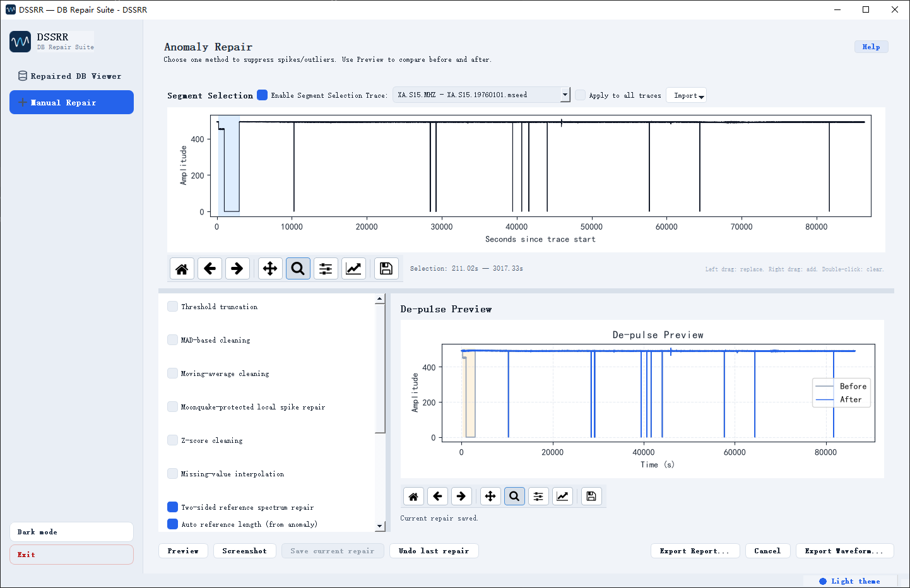Viewport: 910px width, 588px height.
Task: Uncheck Auto reference length option
Action: click(172, 524)
